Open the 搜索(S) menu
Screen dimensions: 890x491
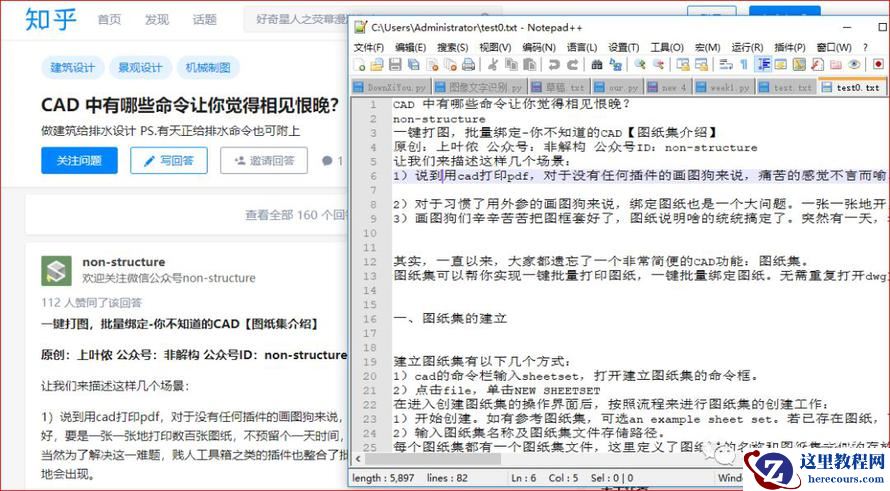click(452, 47)
